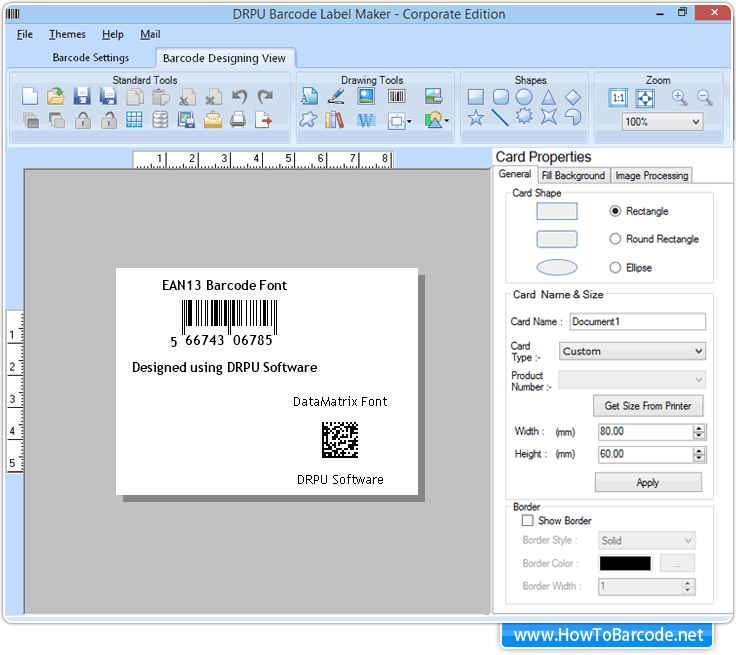This screenshot has width=736, height=655.
Task: Open the database batch processing icon
Action: tap(160, 120)
